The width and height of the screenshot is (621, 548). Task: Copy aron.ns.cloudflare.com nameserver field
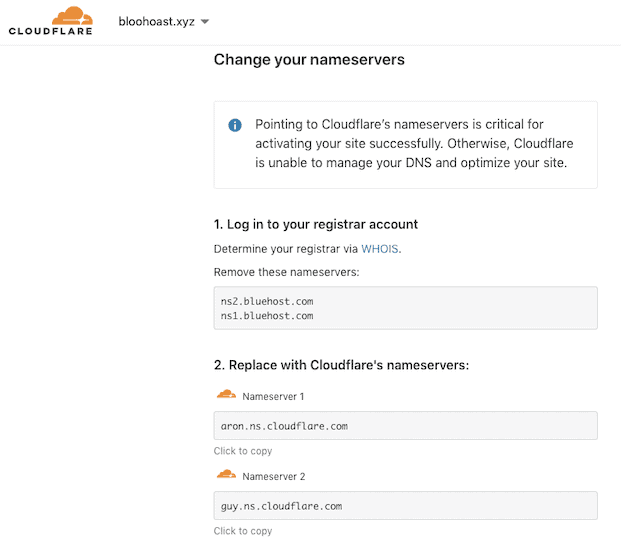click(406, 426)
